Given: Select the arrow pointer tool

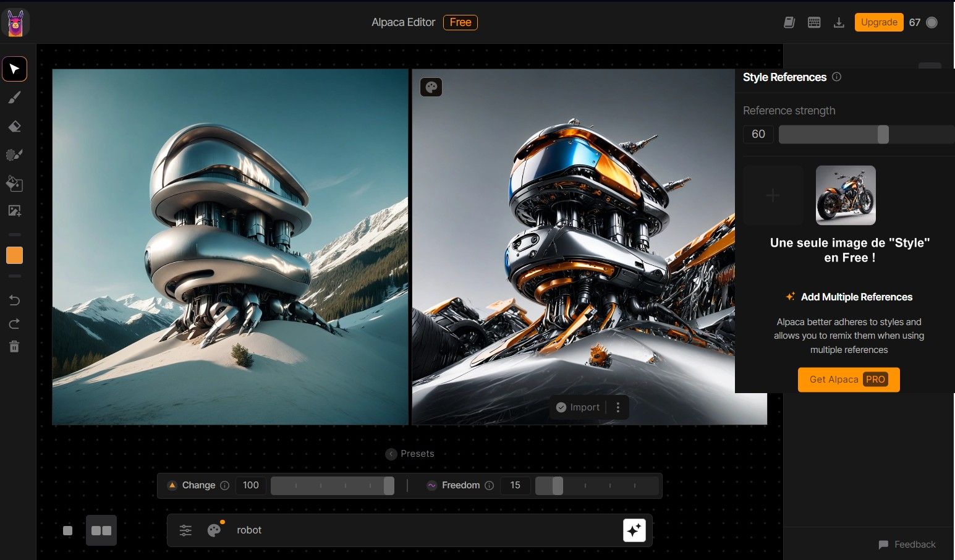Looking at the screenshot, I should click(14, 69).
